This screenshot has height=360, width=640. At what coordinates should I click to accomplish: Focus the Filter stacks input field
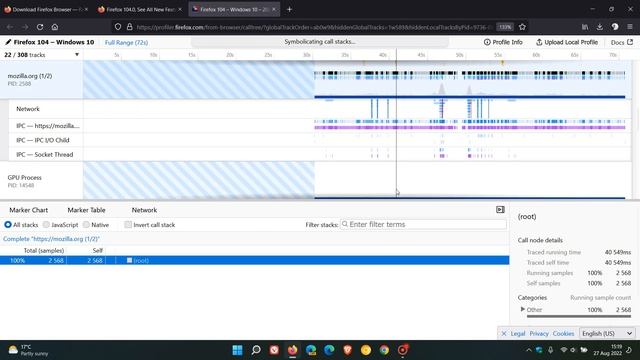click(423, 224)
